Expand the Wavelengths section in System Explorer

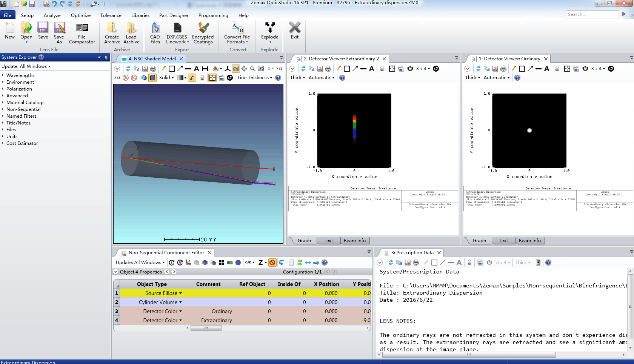(3, 75)
